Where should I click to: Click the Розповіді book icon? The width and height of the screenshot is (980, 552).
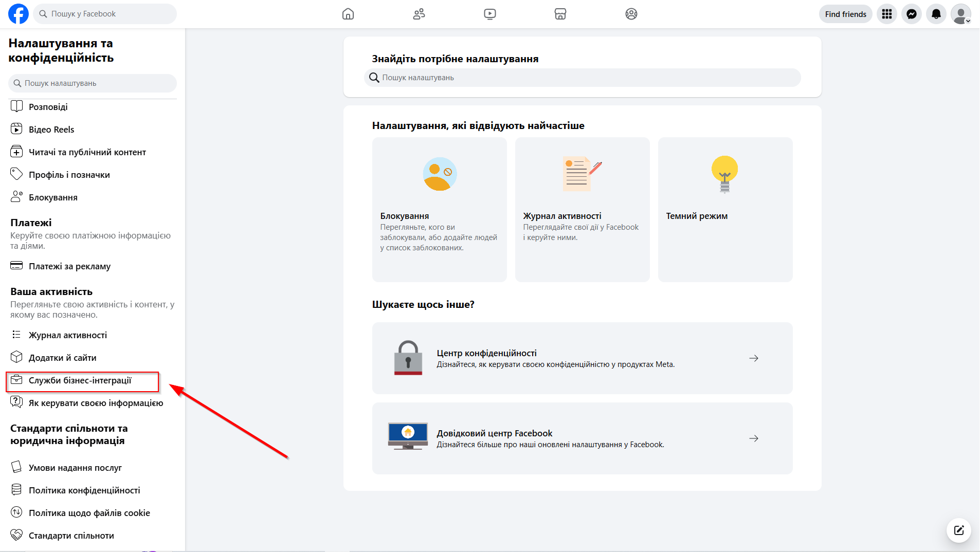(16, 106)
